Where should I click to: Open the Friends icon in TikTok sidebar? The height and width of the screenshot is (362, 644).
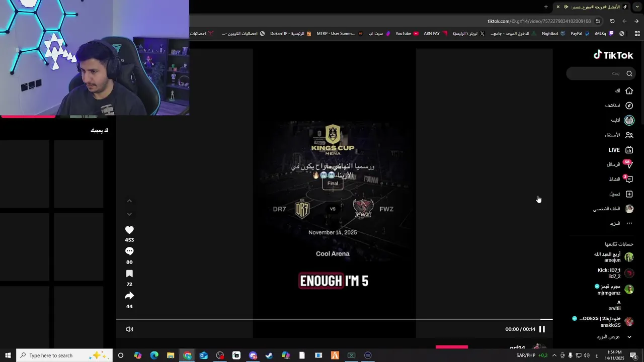click(x=629, y=135)
